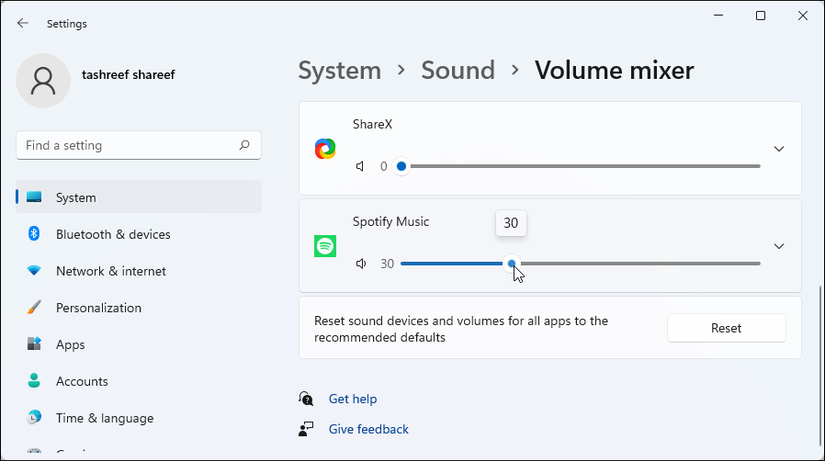
Task: Open the user profile avatar
Action: pyautogui.click(x=43, y=81)
